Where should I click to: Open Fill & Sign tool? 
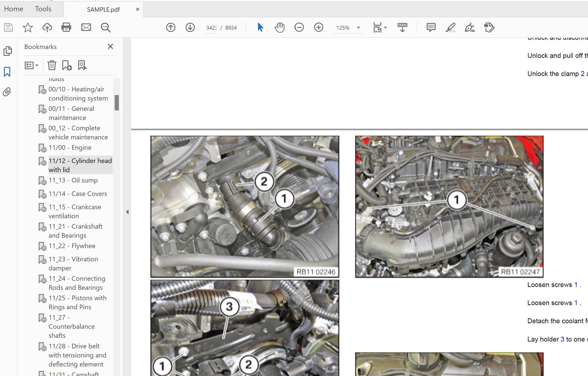pos(470,27)
